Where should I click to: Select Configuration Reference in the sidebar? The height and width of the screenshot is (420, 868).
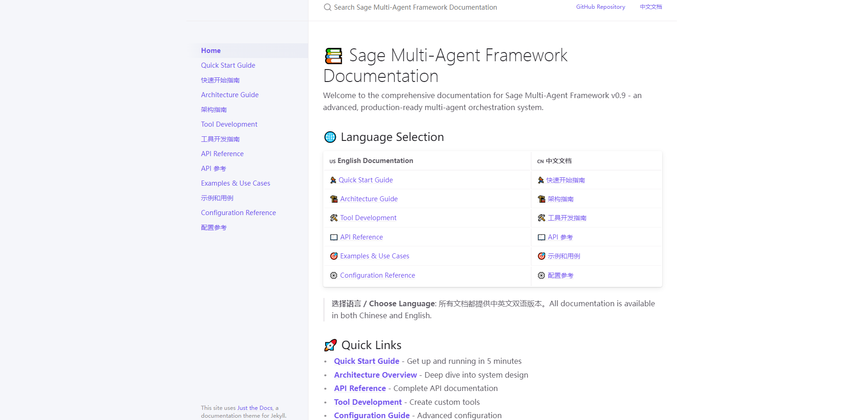point(238,212)
